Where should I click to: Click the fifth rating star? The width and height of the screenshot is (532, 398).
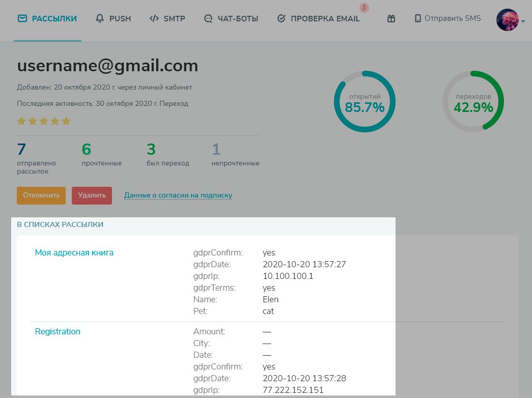pyautogui.click(x=66, y=121)
